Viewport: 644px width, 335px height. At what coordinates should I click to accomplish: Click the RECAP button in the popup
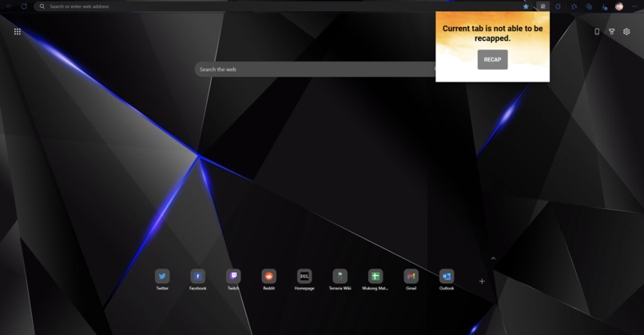click(492, 60)
